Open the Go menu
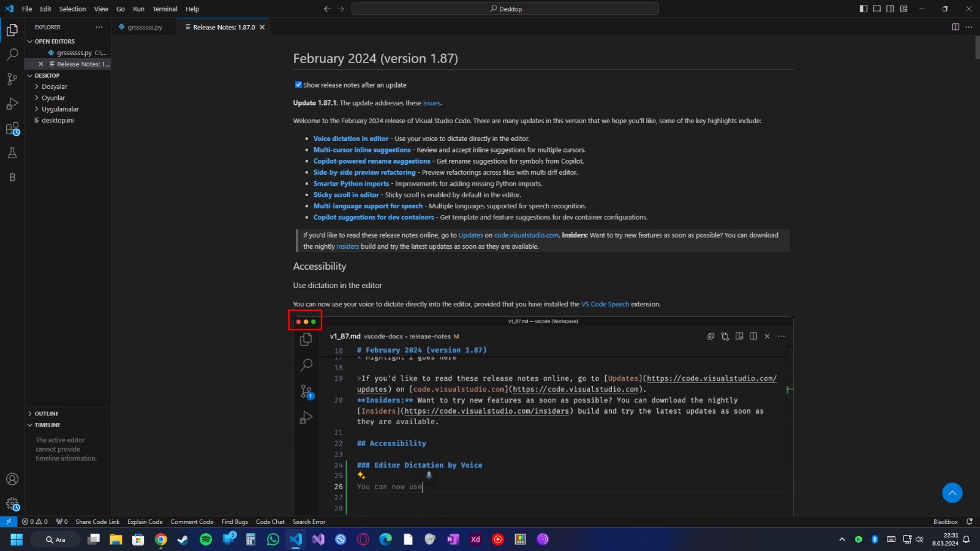 pyautogui.click(x=121, y=9)
